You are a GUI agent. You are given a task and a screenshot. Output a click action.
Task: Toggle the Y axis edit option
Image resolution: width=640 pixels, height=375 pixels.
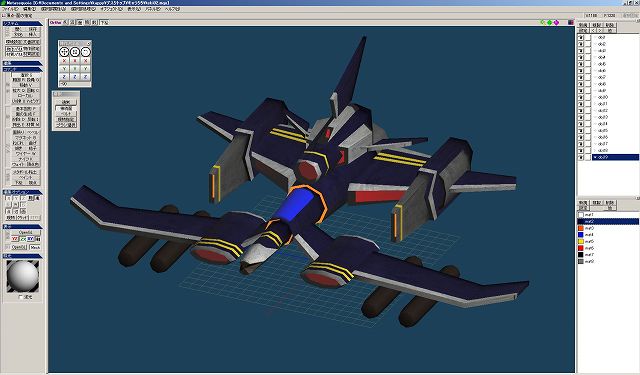pyautogui.click(x=16, y=198)
